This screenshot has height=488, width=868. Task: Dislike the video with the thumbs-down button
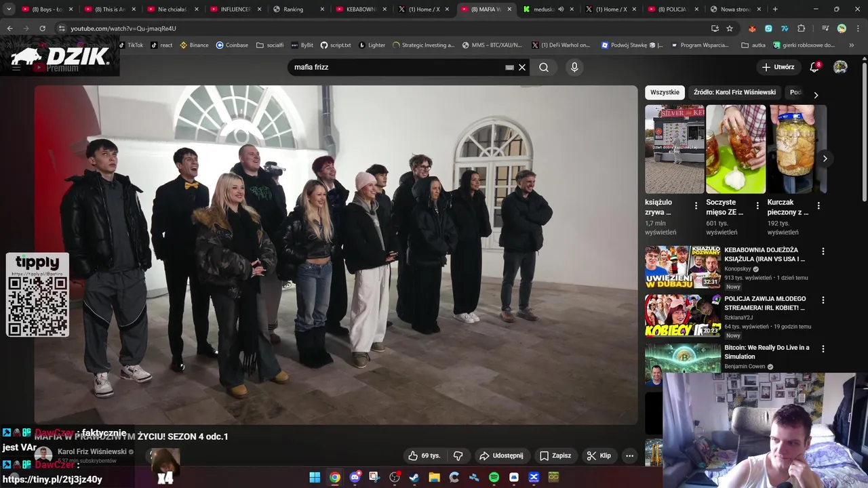(458, 455)
